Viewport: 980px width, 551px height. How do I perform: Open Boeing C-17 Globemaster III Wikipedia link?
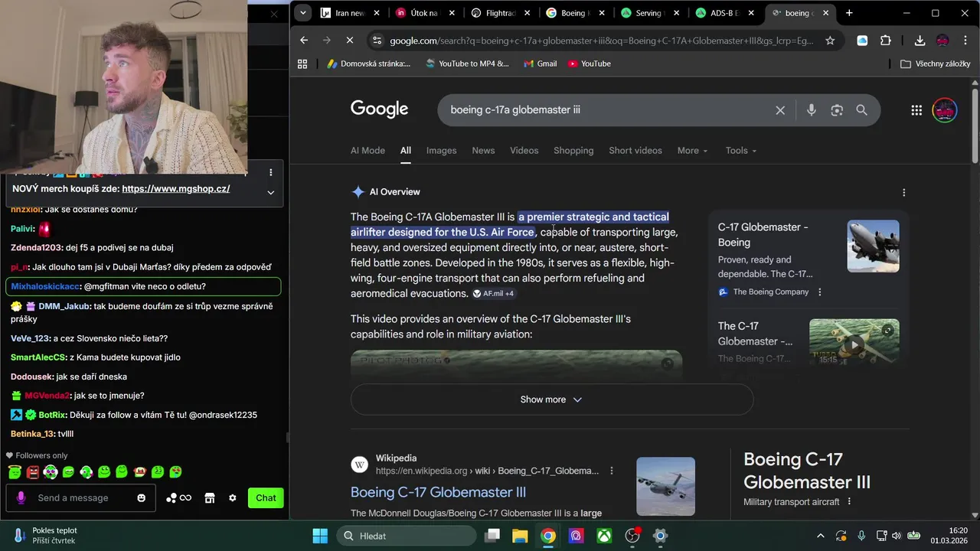pos(438,492)
